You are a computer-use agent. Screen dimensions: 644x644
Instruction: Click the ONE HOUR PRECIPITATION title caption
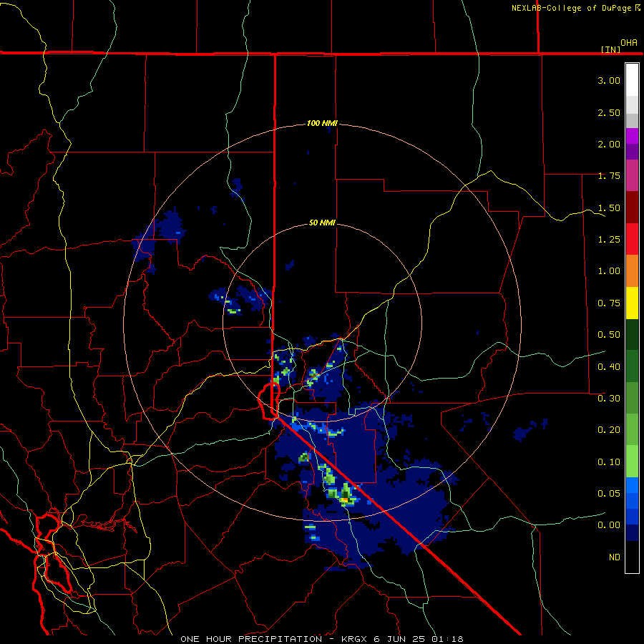pyautogui.click(x=251, y=639)
